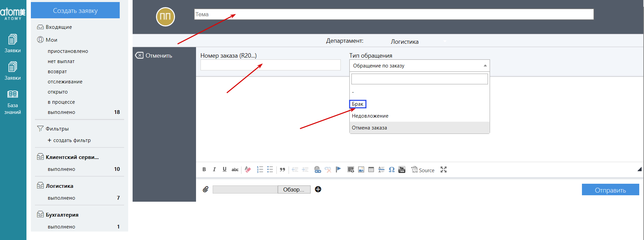
Task: Click the Номер заказа input field
Action: pyautogui.click(x=270, y=65)
